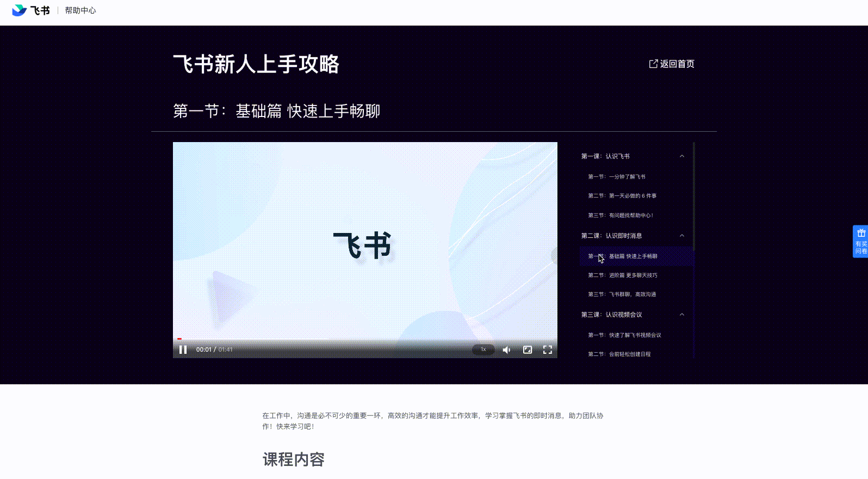Select lesson 飞书群聊，高效沟通

coord(622,294)
